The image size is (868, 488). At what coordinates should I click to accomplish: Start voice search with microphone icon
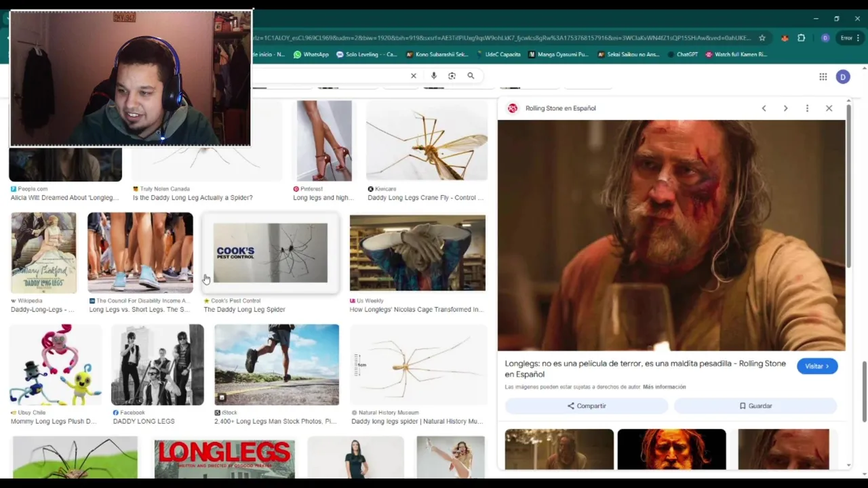point(434,76)
